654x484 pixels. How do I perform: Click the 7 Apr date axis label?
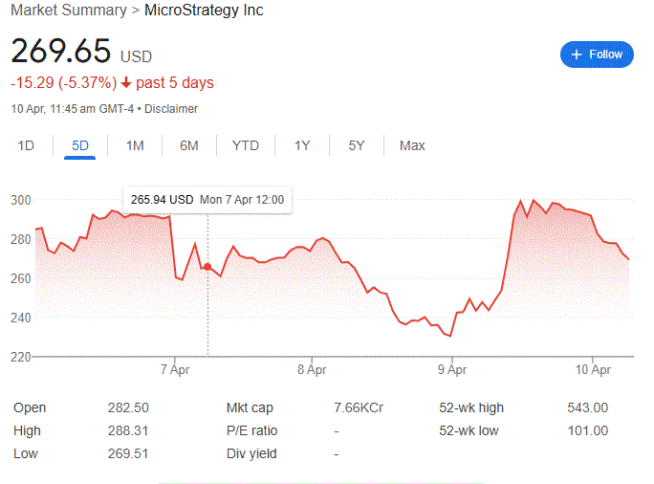175,370
